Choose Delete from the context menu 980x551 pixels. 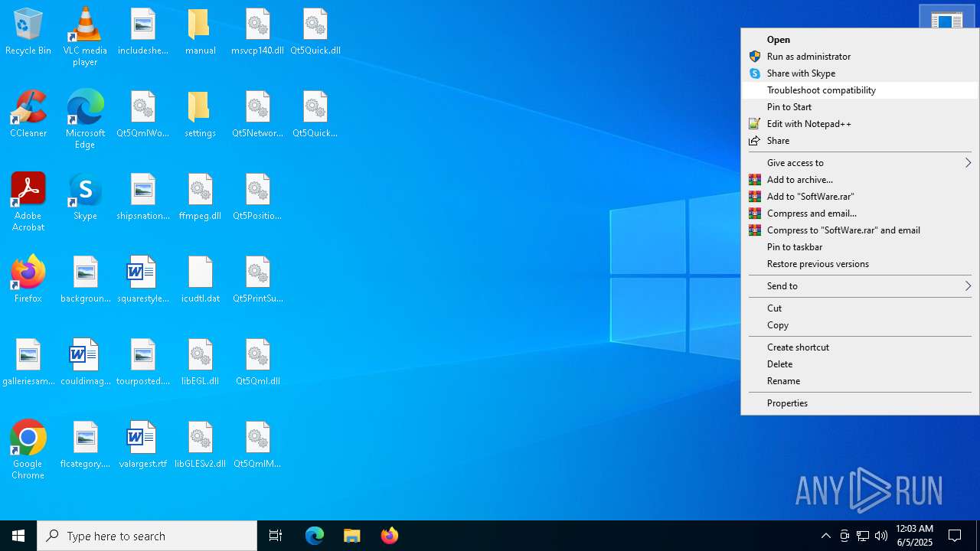coord(860,364)
